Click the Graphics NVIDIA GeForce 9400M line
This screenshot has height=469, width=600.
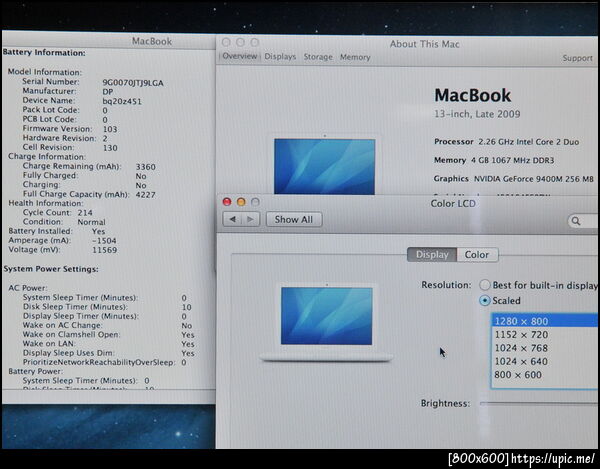pyautogui.click(x=514, y=179)
